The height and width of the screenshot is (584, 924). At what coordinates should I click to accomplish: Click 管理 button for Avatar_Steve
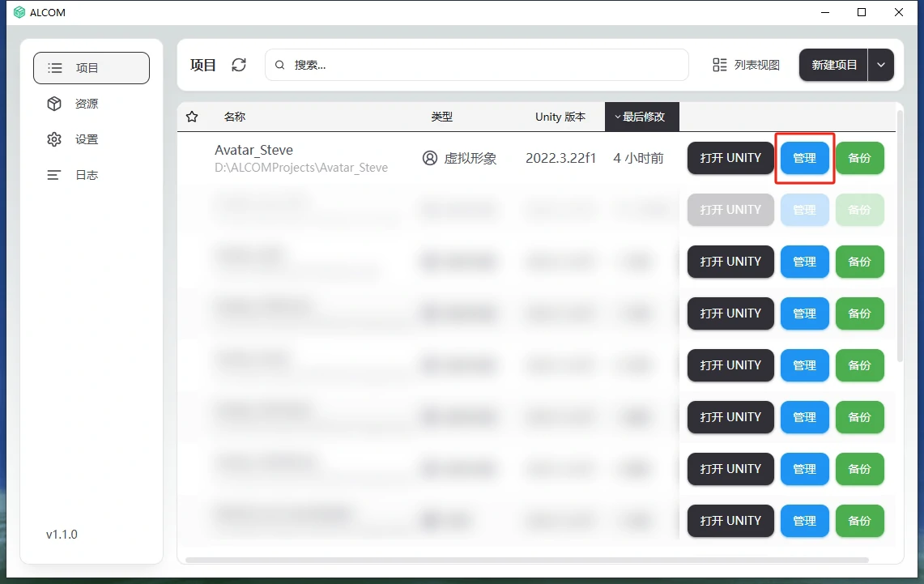pyautogui.click(x=804, y=158)
